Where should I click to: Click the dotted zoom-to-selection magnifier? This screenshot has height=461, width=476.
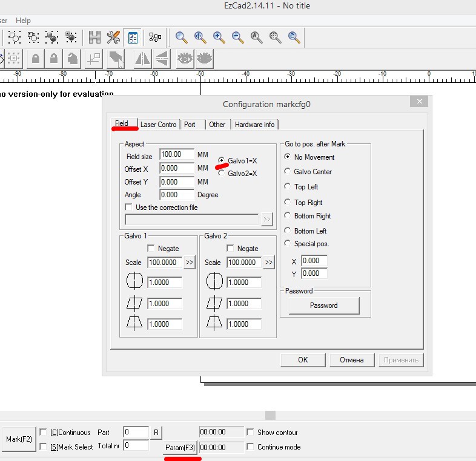(x=276, y=38)
